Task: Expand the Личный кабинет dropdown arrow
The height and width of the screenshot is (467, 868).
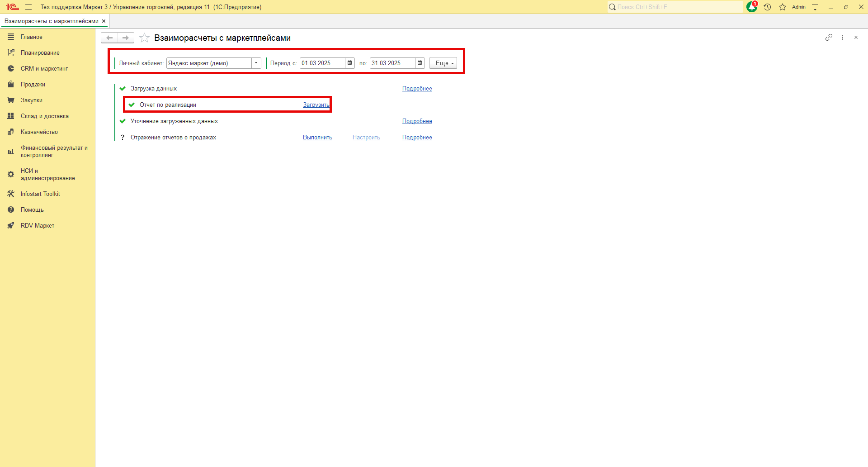Action: point(256,63)
